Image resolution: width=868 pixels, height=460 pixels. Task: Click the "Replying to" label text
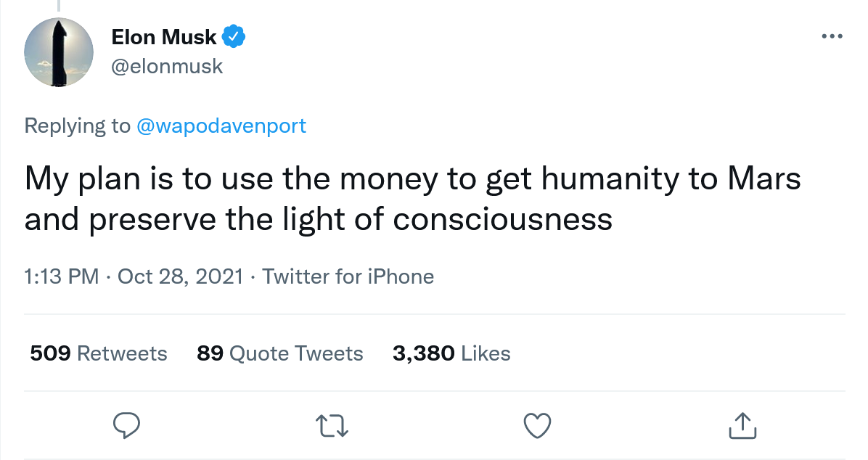pos(78,126)
